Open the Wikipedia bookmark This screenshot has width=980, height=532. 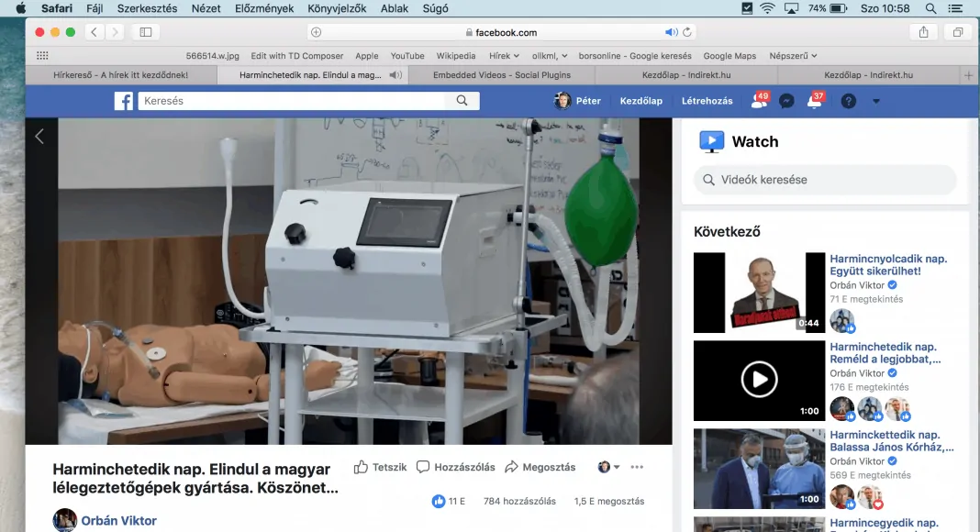click(456, 56)
